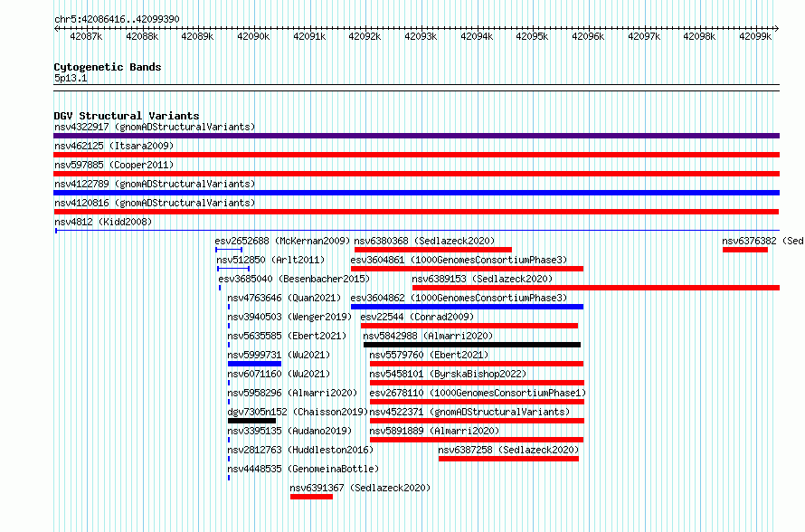This screenshot has height=532, width=805.
Task: Open variant nsv4812 (Kidd2008) label
Action: (103, 222)
